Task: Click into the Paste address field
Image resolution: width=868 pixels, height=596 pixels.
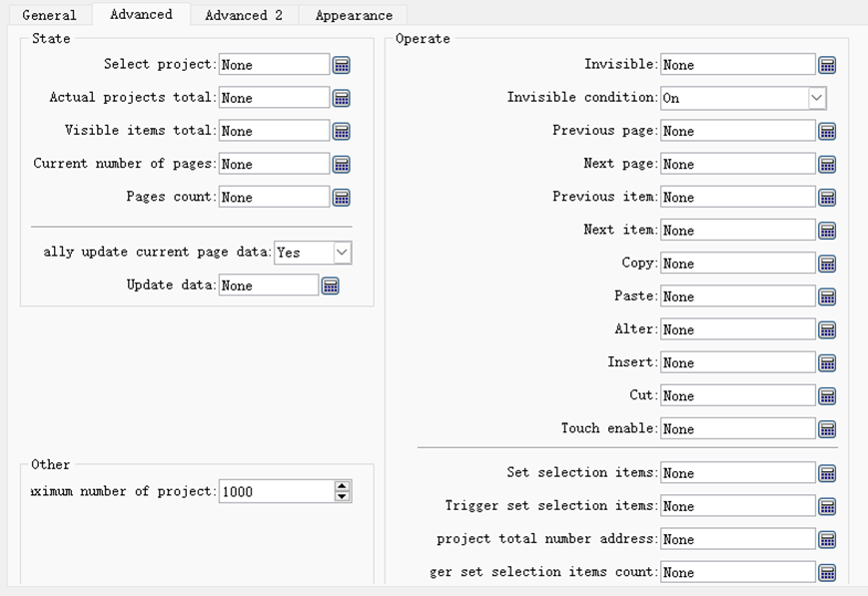Action: (x=737, y=297)
